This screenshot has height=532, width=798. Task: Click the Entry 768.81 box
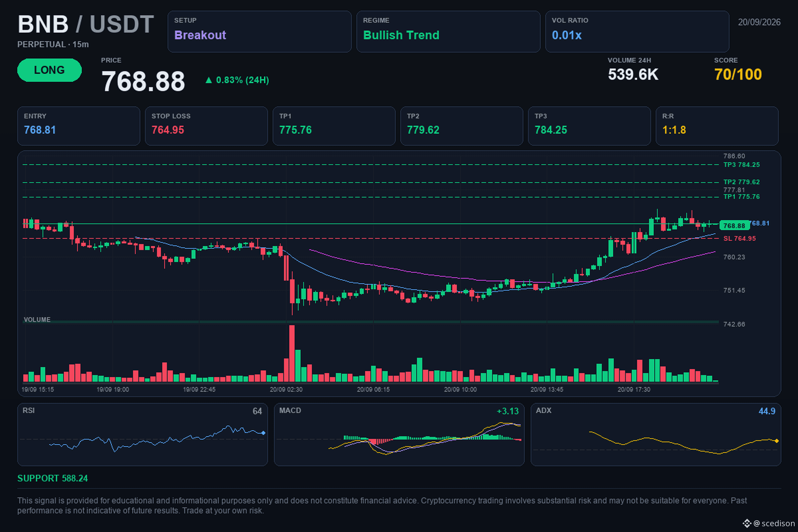click(x=79, y=126)
